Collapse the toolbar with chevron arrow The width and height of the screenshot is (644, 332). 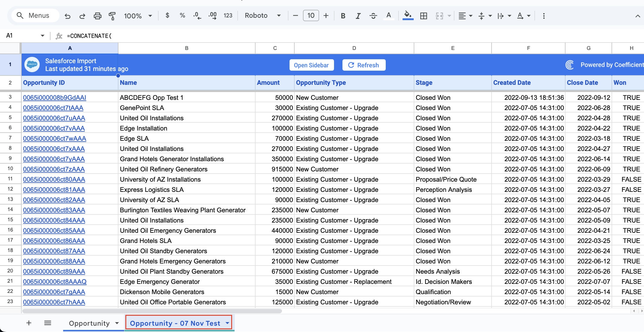(x=637, y=16)
